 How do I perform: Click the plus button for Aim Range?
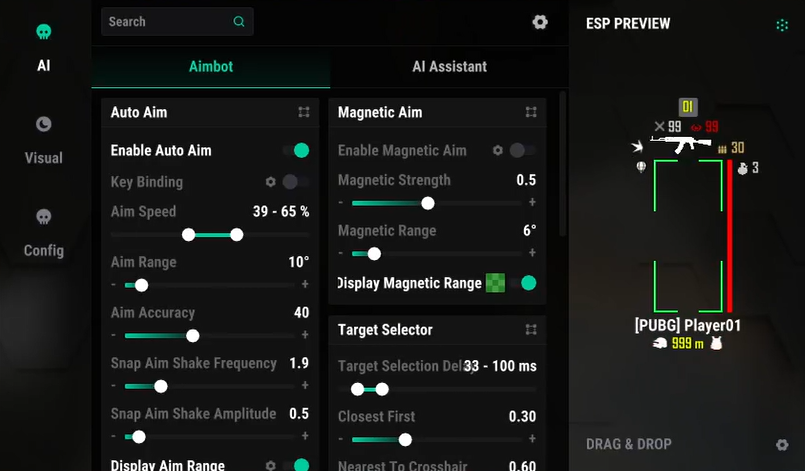[x=305, y=285]
